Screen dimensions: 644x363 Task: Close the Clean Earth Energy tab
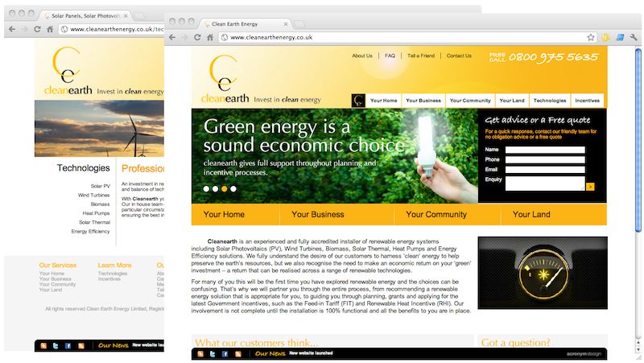(285, 24)
